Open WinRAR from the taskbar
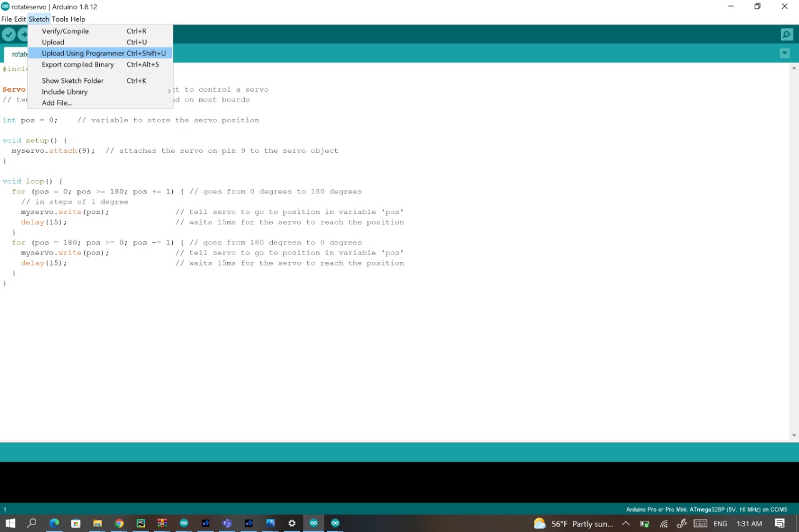 162,523
